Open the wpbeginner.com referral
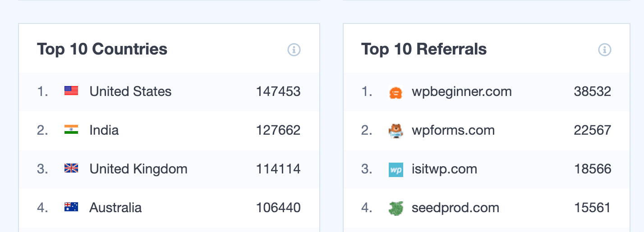 [x=462, y=92]
